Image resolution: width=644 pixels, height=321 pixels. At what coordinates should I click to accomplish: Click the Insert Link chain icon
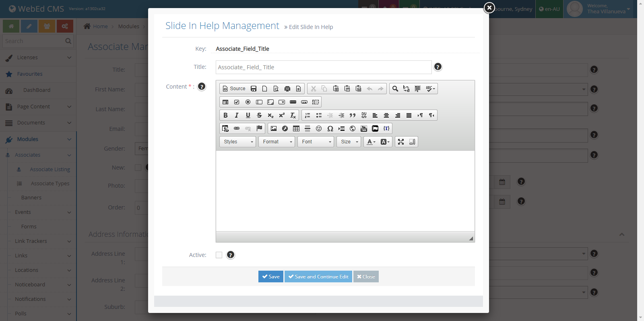click(237, 128)
